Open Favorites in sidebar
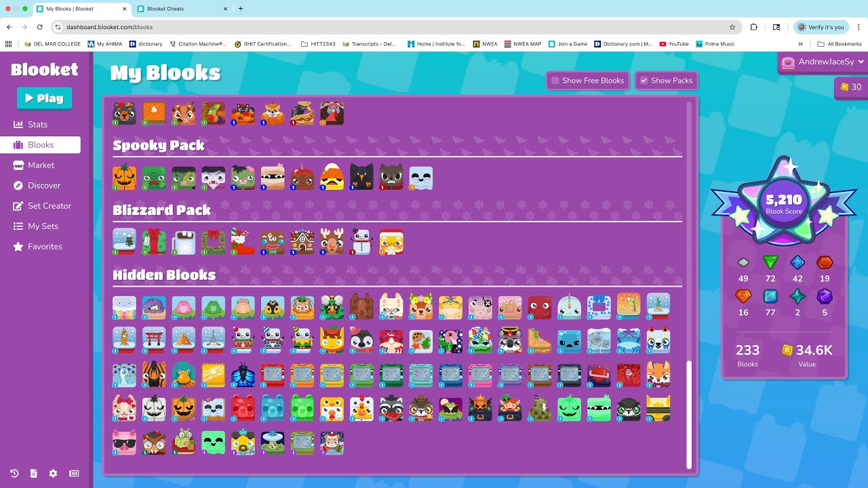The width and height of the screenshot is (868, 488). 40,247
